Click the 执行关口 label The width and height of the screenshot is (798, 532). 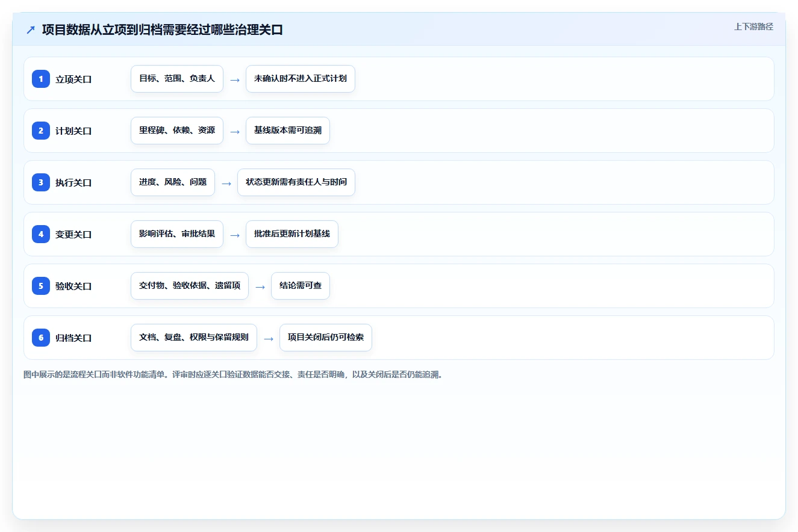73,182
